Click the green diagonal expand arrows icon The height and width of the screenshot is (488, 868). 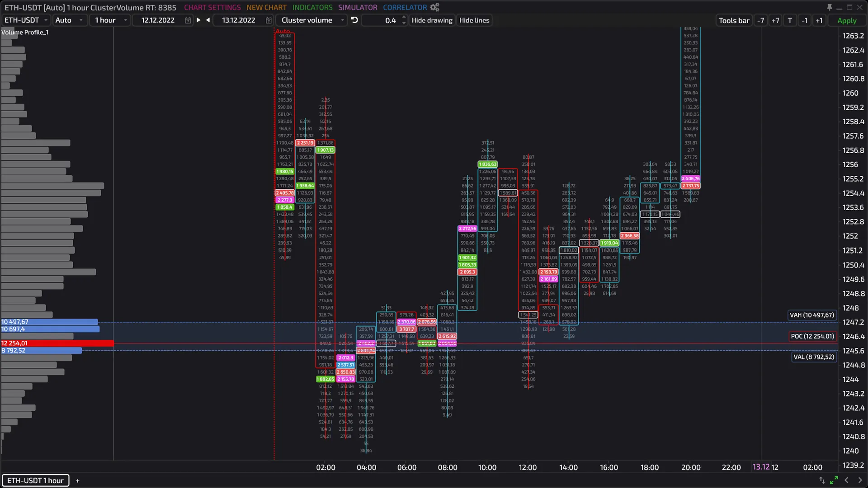point(834,480)
